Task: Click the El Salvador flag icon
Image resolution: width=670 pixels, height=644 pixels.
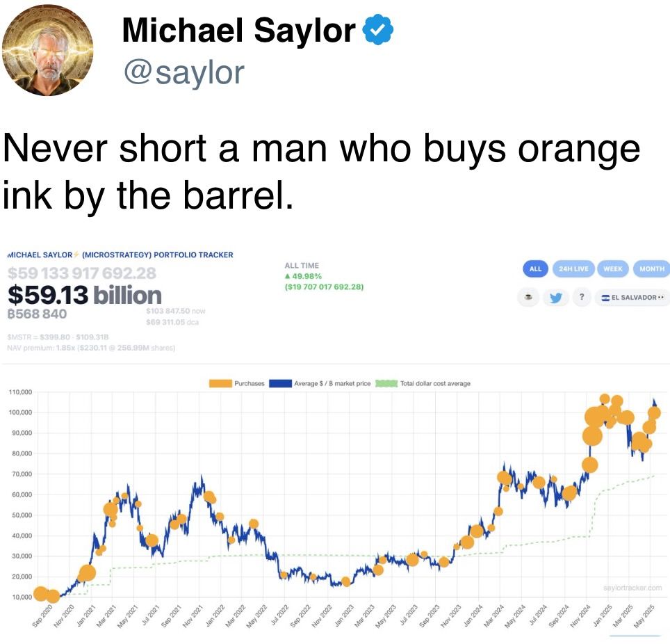Action: coord(605,298)
